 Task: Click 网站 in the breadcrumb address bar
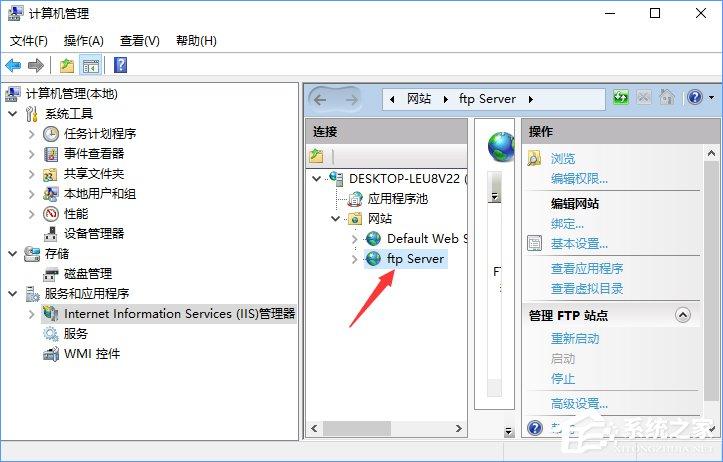point(419,99)
